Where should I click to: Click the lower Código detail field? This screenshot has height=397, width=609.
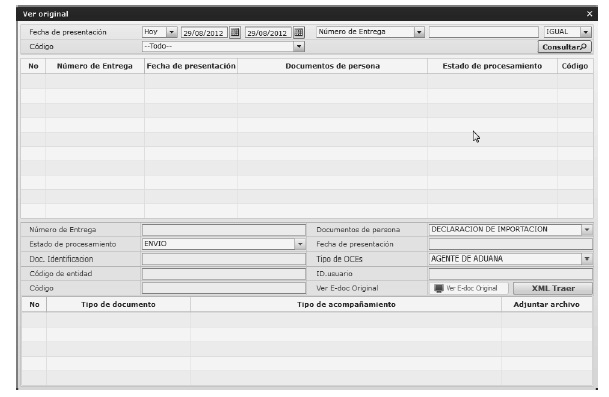pyautogui.click(x=224, y=288)
